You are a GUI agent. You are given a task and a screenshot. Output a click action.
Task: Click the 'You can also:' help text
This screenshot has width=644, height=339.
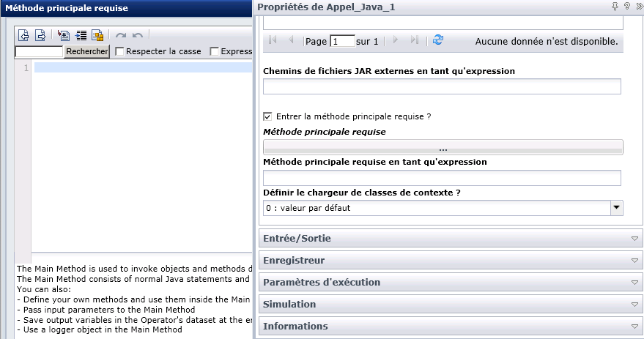pyautogui.click(x=44, y=289)
